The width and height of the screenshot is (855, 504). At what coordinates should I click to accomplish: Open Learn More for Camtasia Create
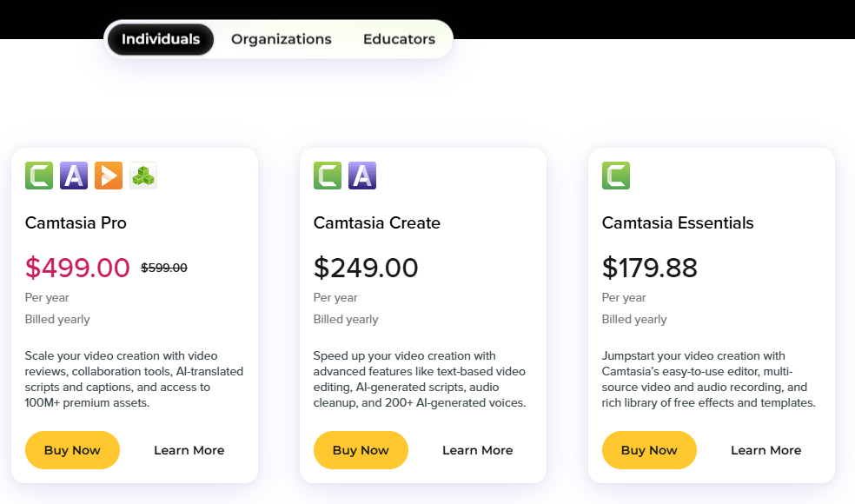pos(478,450)
